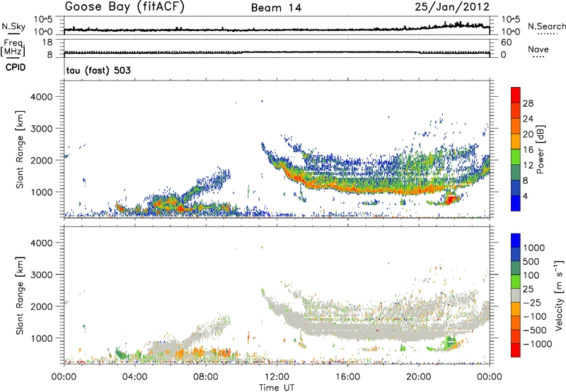Click the 500 label on Velocity colorbar

click(x=531, y=262)
